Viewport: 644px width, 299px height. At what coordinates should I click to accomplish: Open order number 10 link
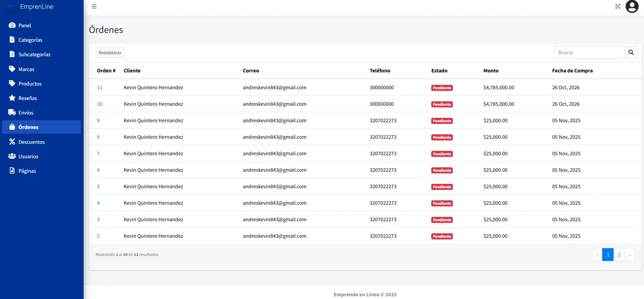tap(99, 104)
